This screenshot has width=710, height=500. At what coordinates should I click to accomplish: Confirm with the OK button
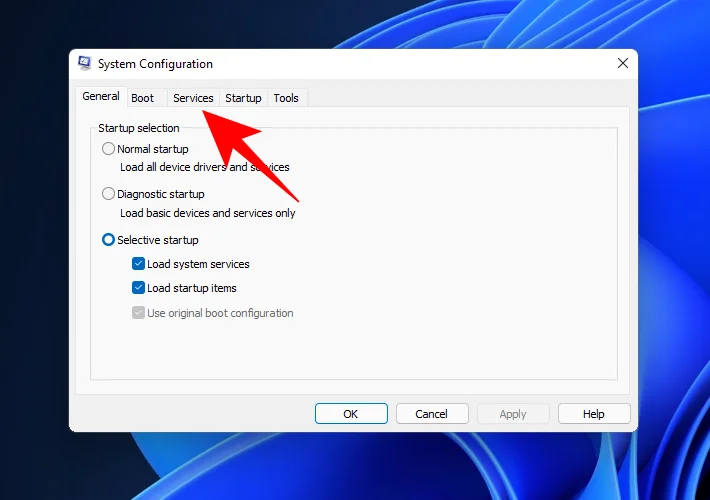click(x=351, y=414)
